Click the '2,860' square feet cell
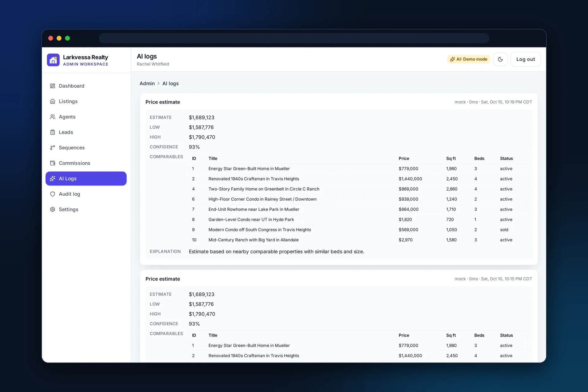The image size is (588, 392). point(452,189)
